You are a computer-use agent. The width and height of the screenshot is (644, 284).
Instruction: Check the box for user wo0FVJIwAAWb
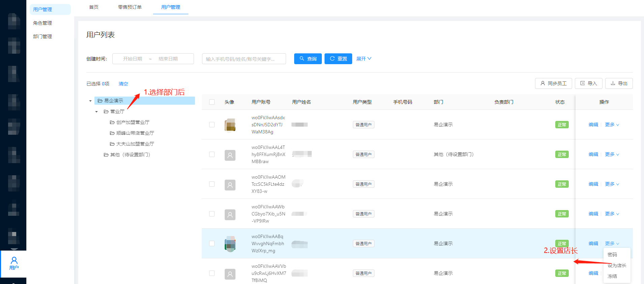point(212,214)
